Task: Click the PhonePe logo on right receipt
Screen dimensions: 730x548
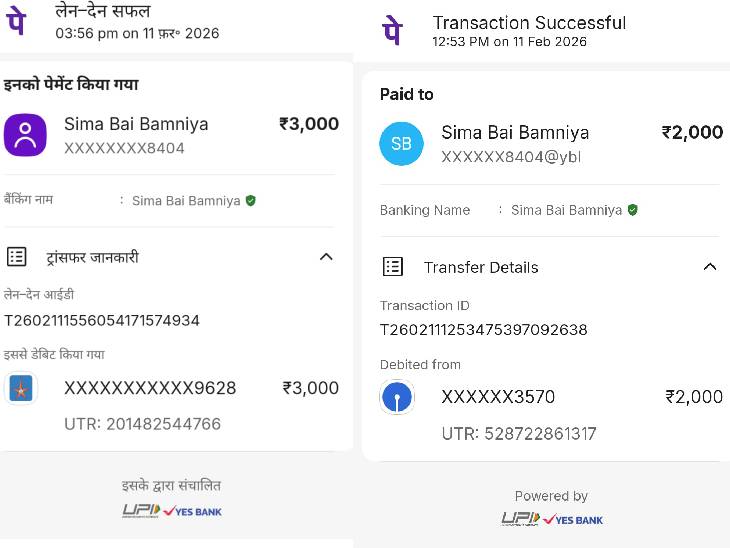Action: (393, 31)
